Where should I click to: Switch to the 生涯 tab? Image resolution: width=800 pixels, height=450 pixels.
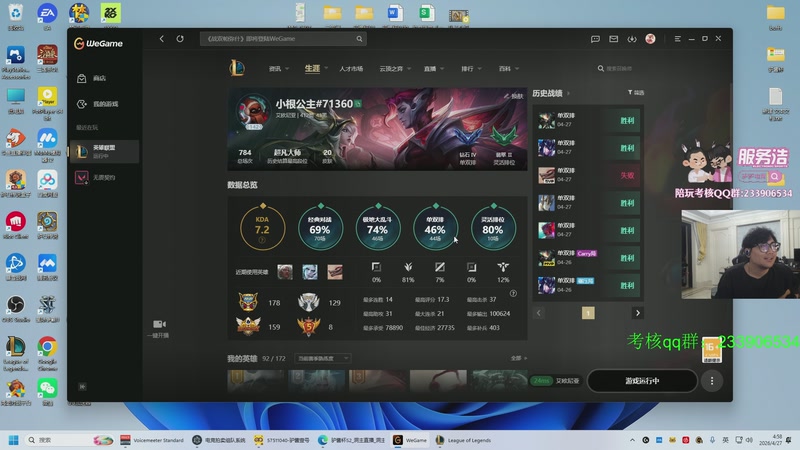click(312, 68)
